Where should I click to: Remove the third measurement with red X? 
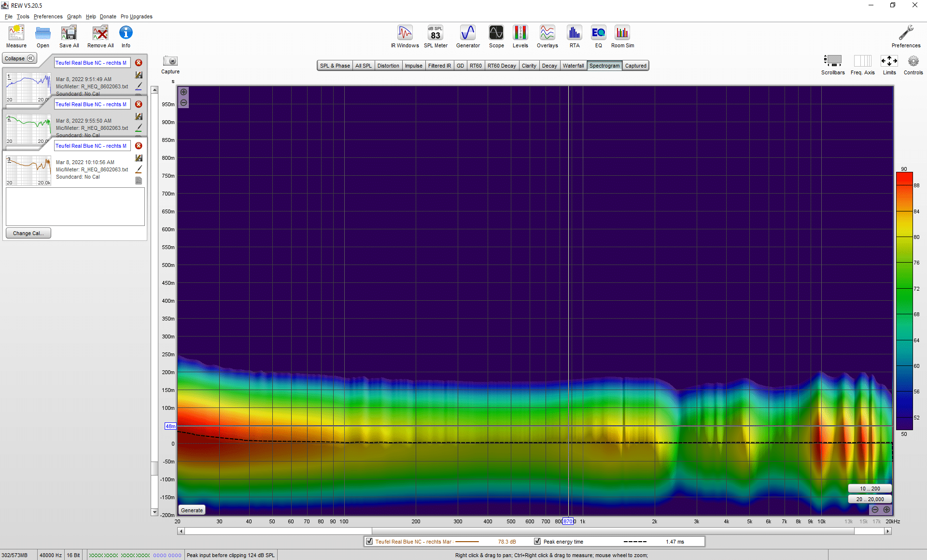139,146
